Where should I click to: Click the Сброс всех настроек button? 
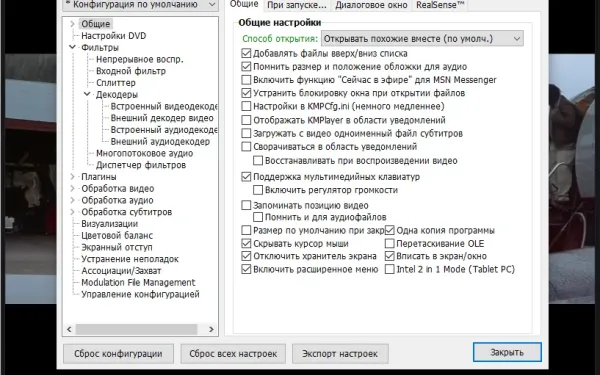coord(233,354)
